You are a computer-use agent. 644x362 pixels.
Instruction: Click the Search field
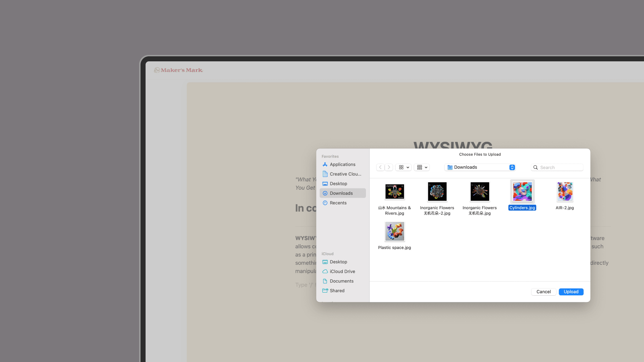(x=560, y=167)
